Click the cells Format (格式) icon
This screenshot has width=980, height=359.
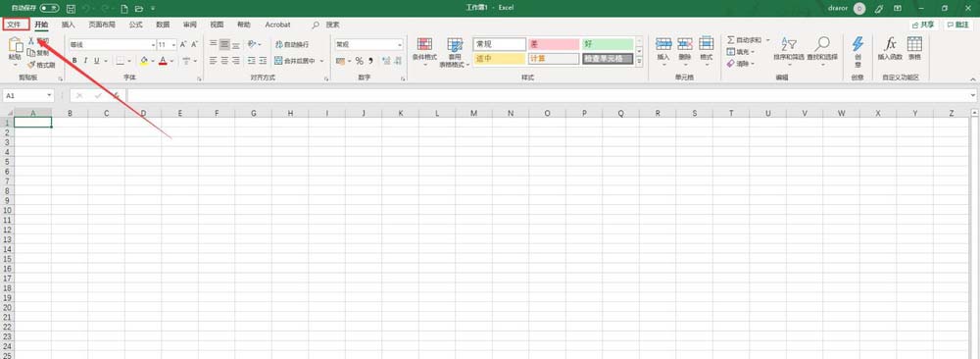(707, 44)
